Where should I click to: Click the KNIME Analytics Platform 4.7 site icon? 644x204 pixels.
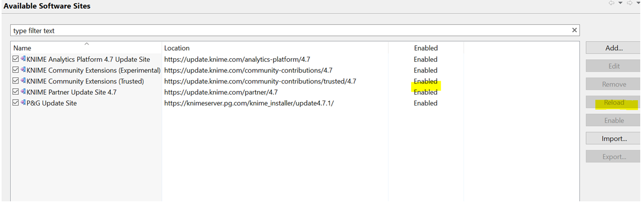23,59
